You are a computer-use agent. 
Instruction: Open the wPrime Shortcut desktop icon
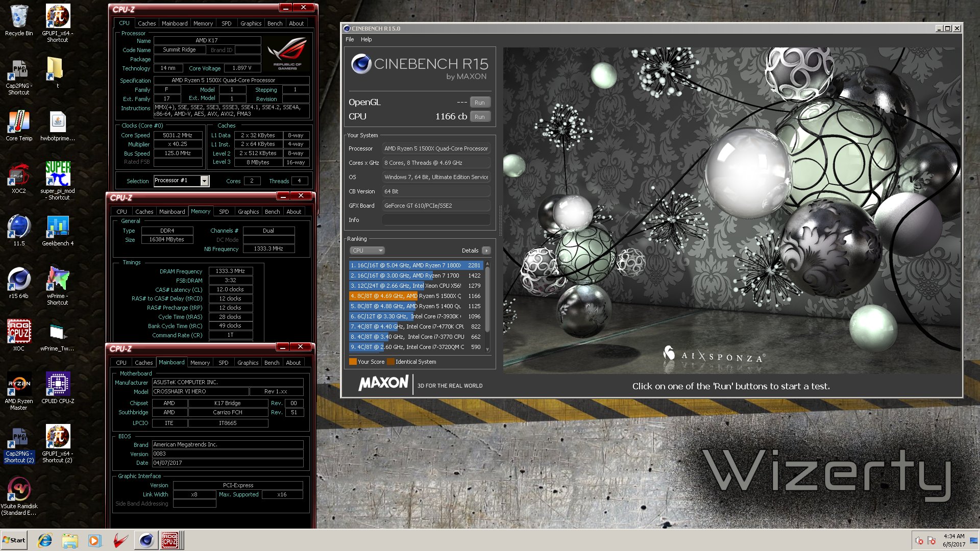click(58, 286)
